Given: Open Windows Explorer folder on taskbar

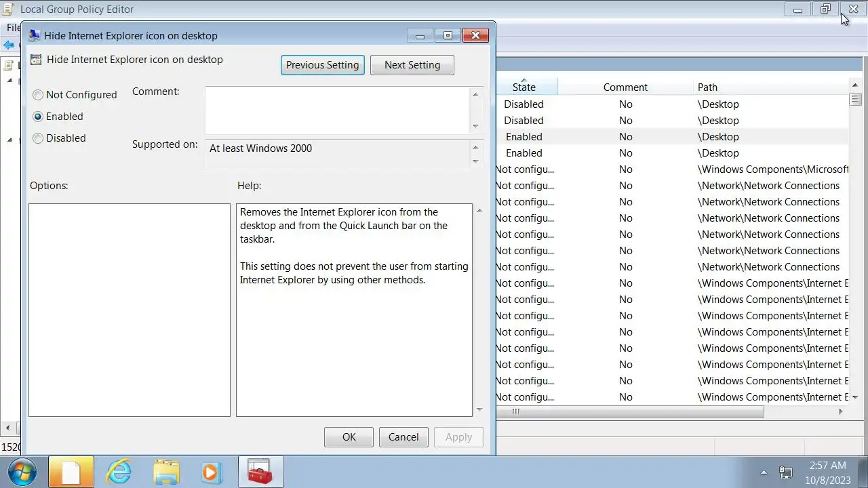Looking at the screenshot, I should (166, 472).
